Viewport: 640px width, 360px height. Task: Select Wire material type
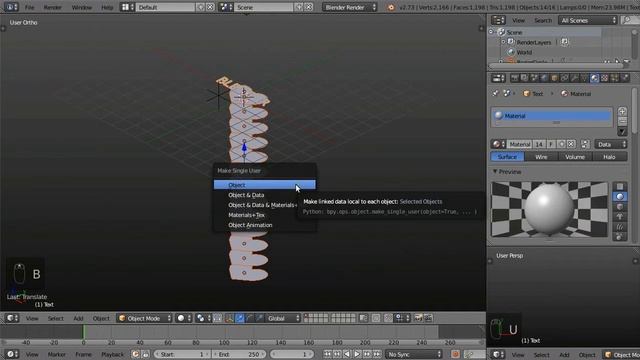coord(541,157)
